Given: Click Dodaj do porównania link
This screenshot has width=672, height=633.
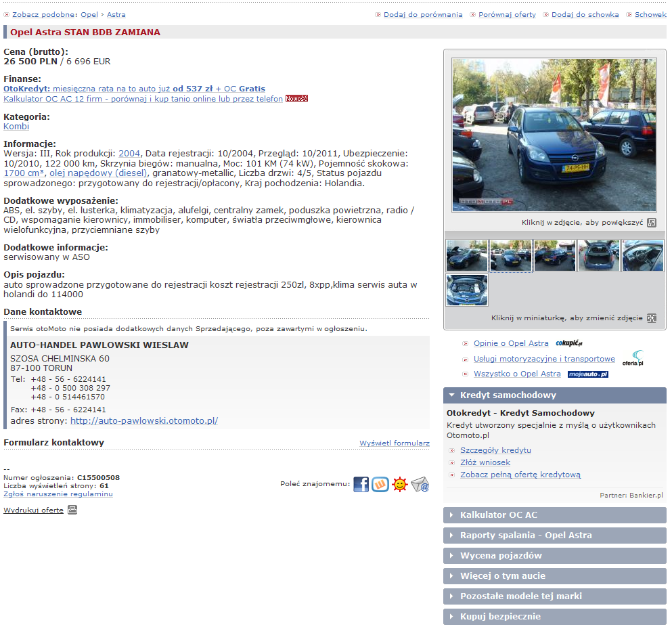Looking at the screenshot, I should pyautogui.click(x=423, y=15).
